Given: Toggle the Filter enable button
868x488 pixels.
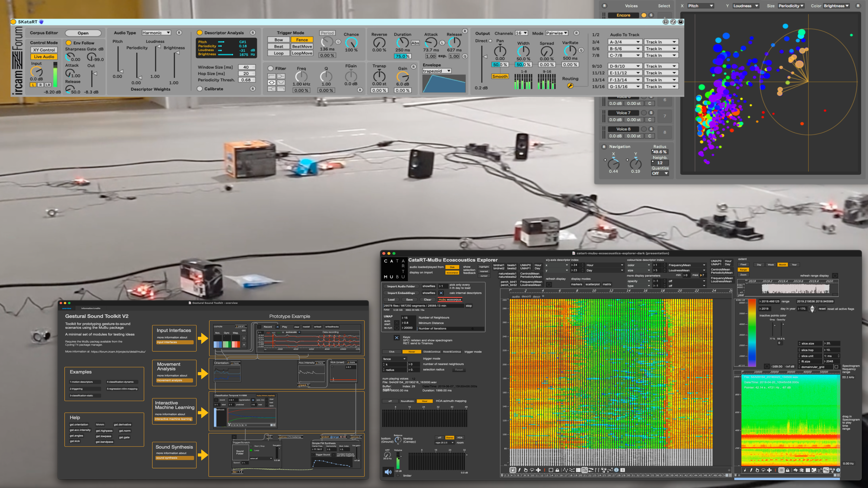Looking at the screenshot, I should point(271,68).
